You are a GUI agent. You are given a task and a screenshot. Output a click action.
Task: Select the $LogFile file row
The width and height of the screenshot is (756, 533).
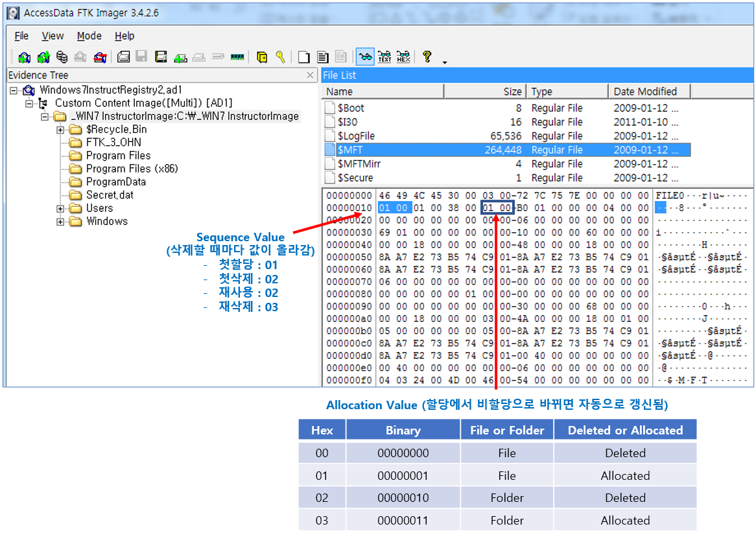tap(507, 136)
